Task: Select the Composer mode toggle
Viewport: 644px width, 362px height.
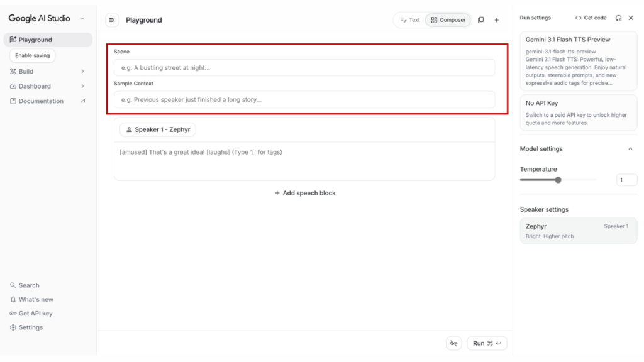Action: (448, 19)
